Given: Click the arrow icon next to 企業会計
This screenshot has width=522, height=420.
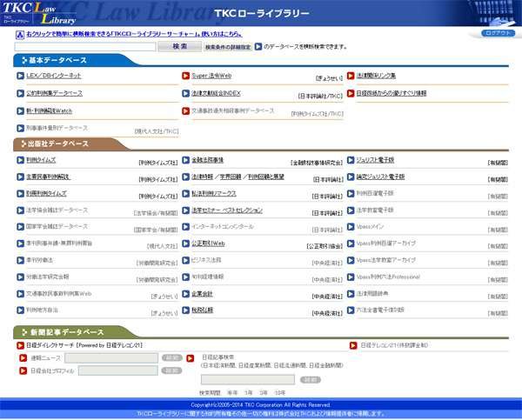Looking at the screenshot, I should click(186, 294).
